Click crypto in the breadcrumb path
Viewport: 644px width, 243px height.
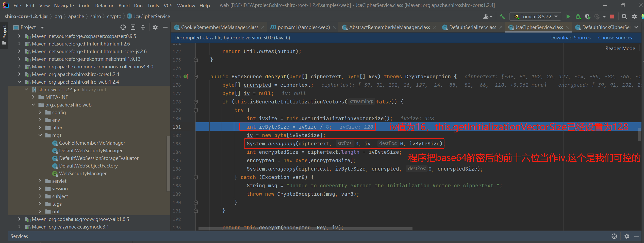click(114, 16)
